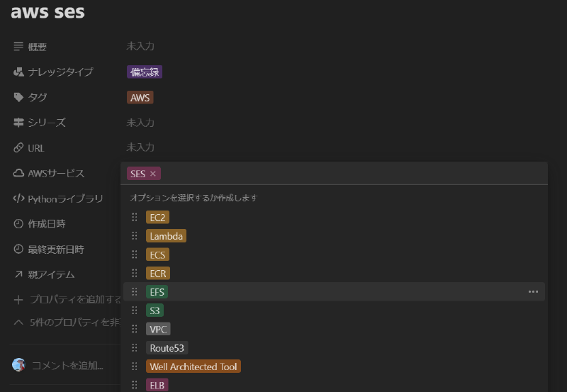
Task: Click the drag handle beside EC2
Action: pos(135,217)
